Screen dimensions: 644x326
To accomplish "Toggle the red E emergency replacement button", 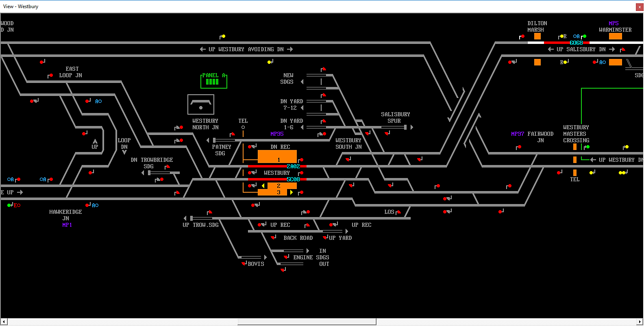I will tap(17, 205).
